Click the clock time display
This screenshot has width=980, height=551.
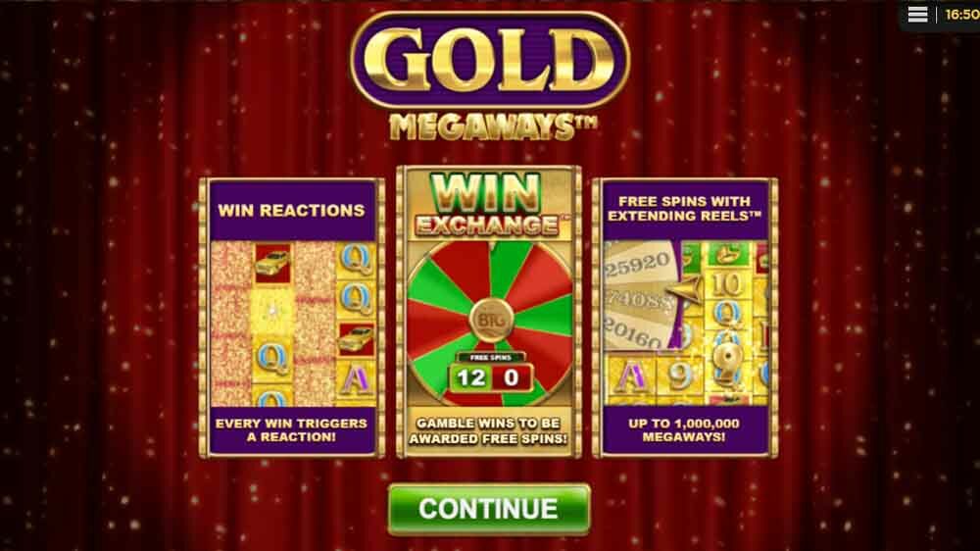pyautogui.click(x=961, y=15)
